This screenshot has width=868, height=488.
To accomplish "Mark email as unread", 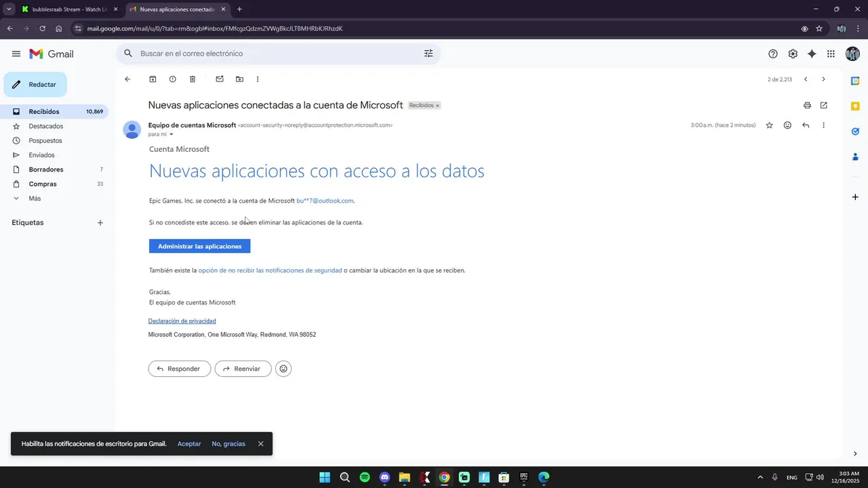I will (220, 79).
